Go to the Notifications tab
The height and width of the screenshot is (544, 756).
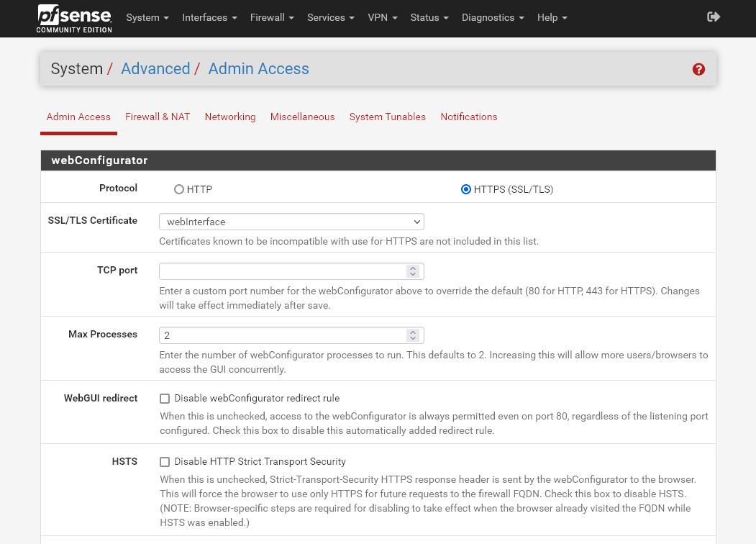[x=468, y=117]
